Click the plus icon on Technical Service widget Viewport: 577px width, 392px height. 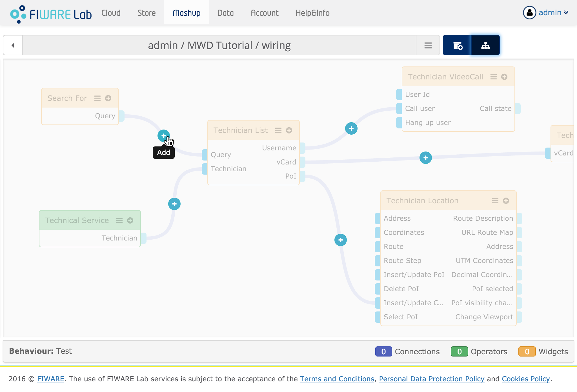[x=130, y=220]
